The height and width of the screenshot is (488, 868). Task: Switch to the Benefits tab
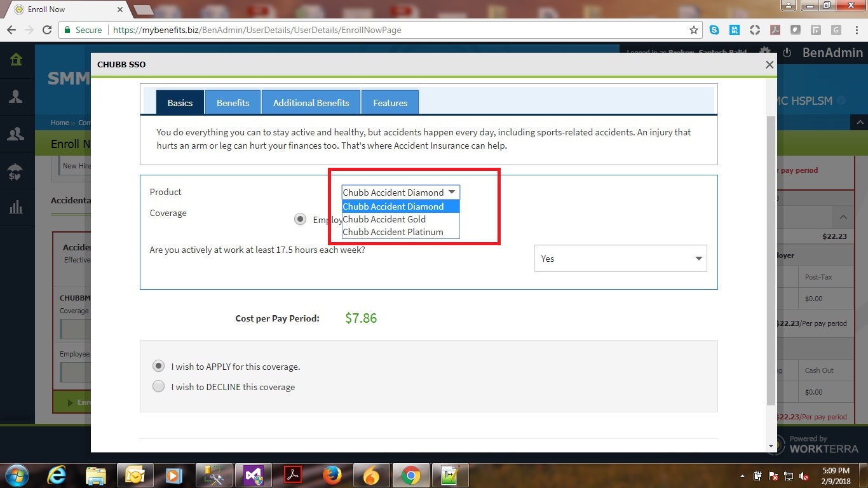[x=233, y=102]
